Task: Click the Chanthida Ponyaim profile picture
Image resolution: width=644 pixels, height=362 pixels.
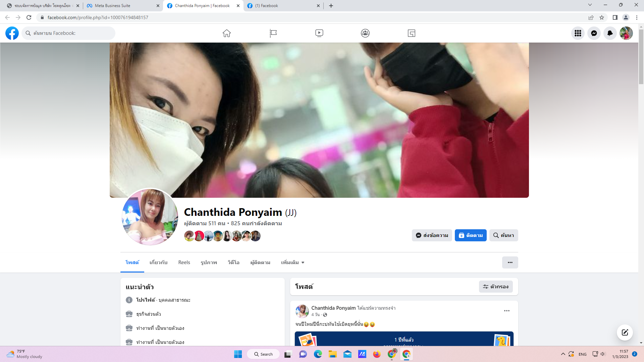Action: click(150, 217)
